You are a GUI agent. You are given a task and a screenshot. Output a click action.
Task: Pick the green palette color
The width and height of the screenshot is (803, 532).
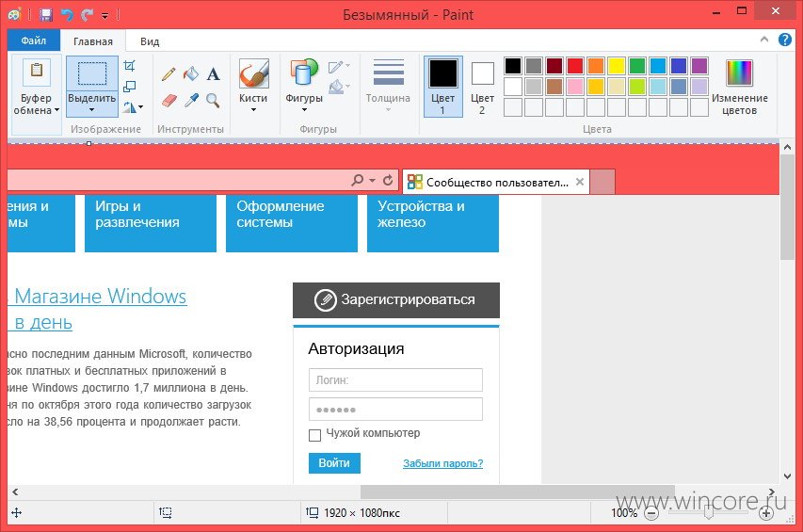pyautogui.click(x=637, y=66)
